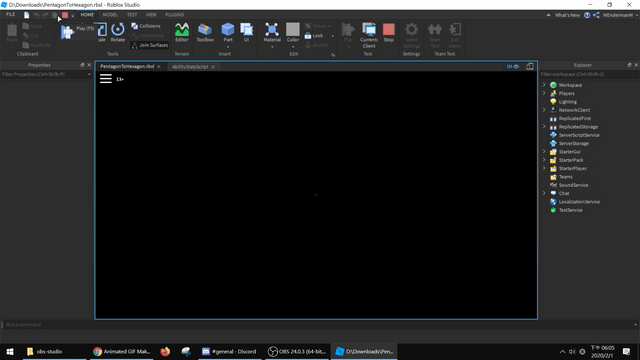
Task: Switch to the HOME ribbon tab
Action: coord(87,15)
